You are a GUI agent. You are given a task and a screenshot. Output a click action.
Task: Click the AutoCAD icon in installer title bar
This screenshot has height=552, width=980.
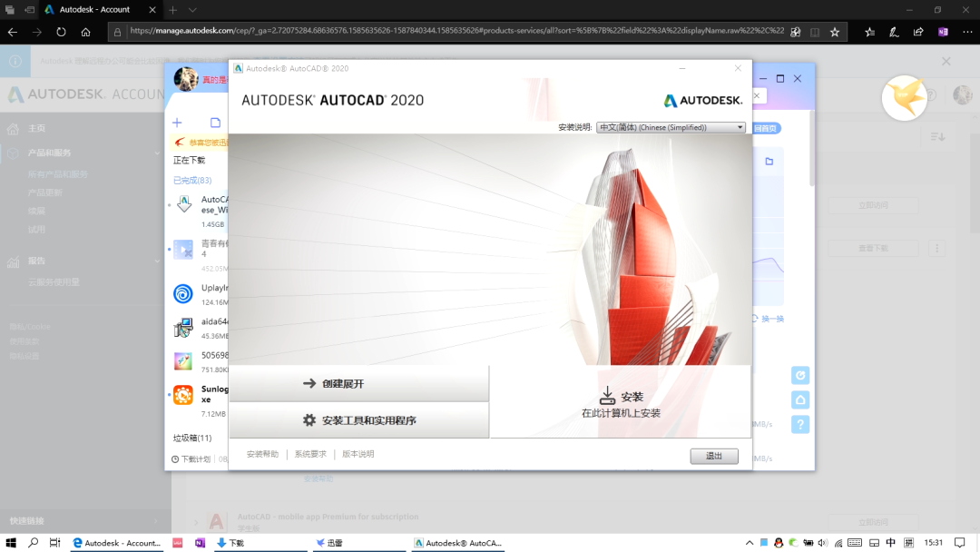click(238, 68)
